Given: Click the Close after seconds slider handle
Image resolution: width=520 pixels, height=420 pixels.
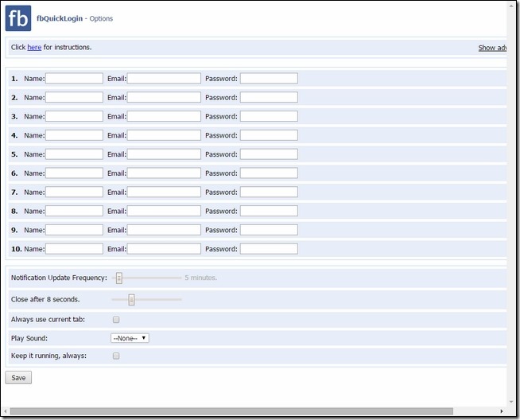Looking at the screenshot, I should tap(131, 300).
